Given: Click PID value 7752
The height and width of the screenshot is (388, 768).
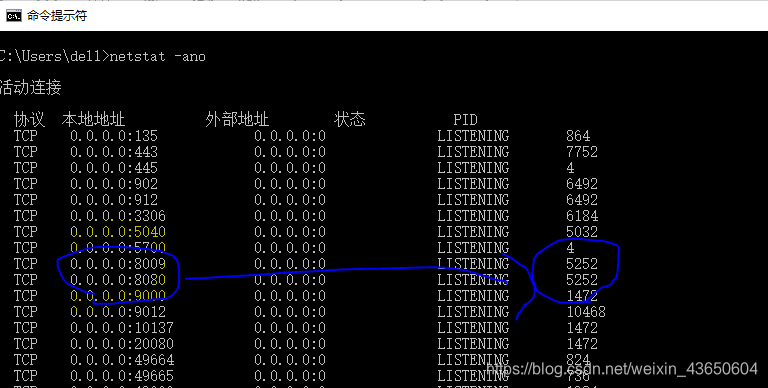Looking at the screenshot, I should 582,152.
